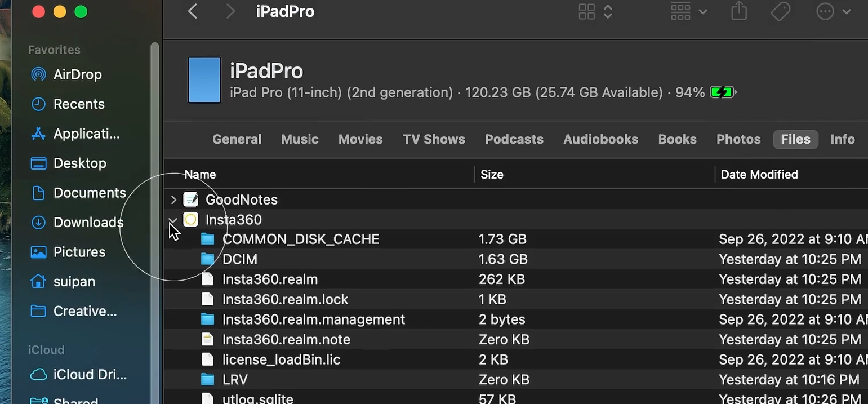Screen dimensions: 868x404
Task: Click the Insta360 app icon
Action: click(x=191, y=219)
